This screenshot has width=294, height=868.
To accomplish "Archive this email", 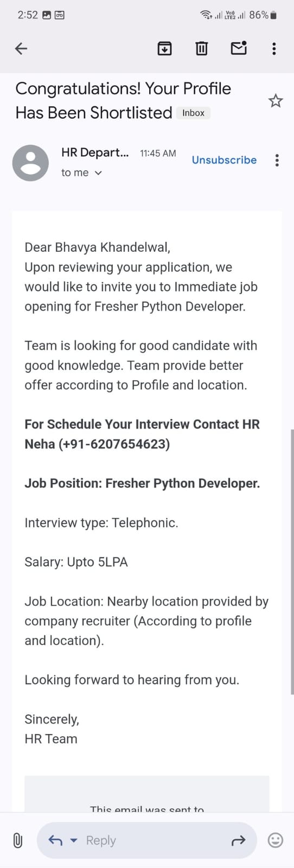I will 164,49.
